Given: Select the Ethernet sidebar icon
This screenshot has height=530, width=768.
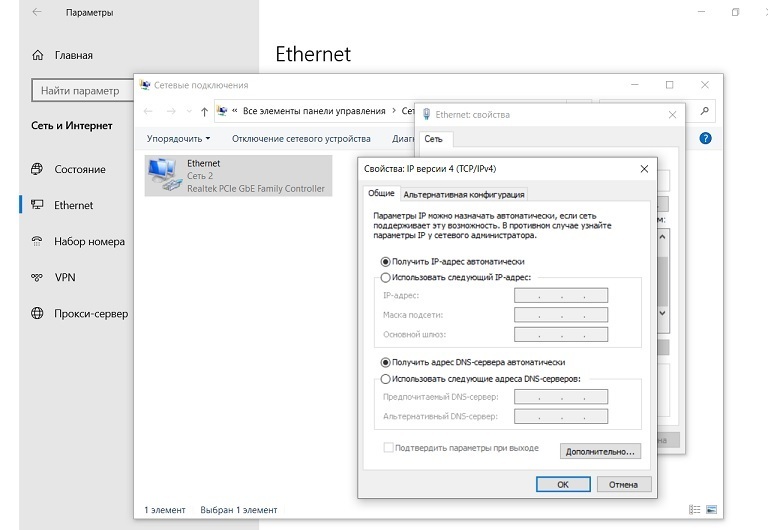Looking at the screenshot, I should pos(38,205).
